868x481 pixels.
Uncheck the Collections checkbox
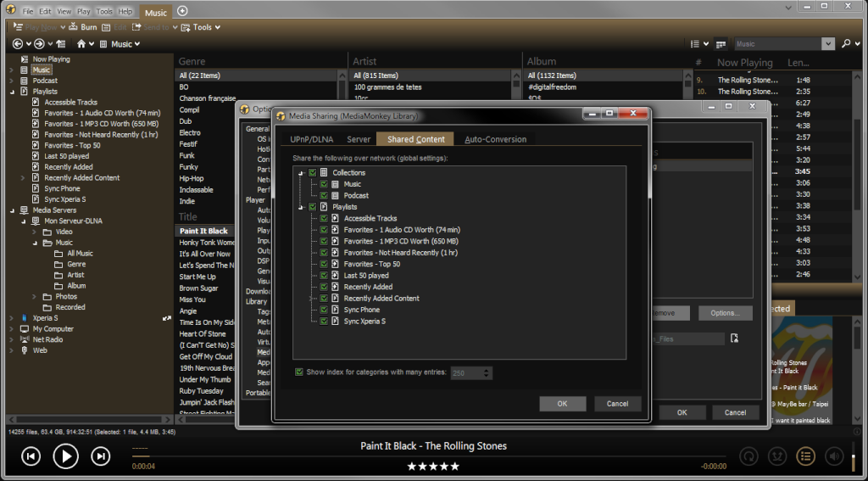tap(313, 173)
